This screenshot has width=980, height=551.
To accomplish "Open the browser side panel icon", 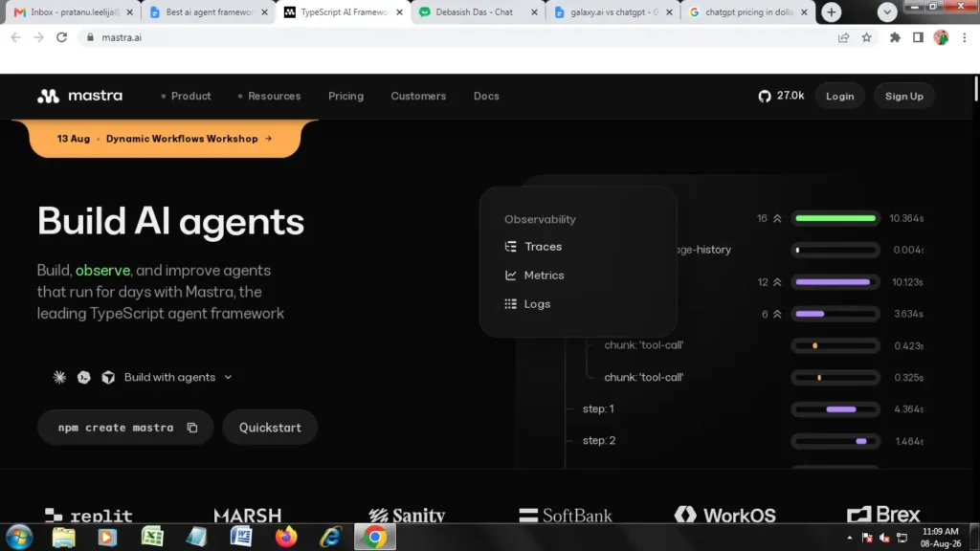I will pos(918,37).
